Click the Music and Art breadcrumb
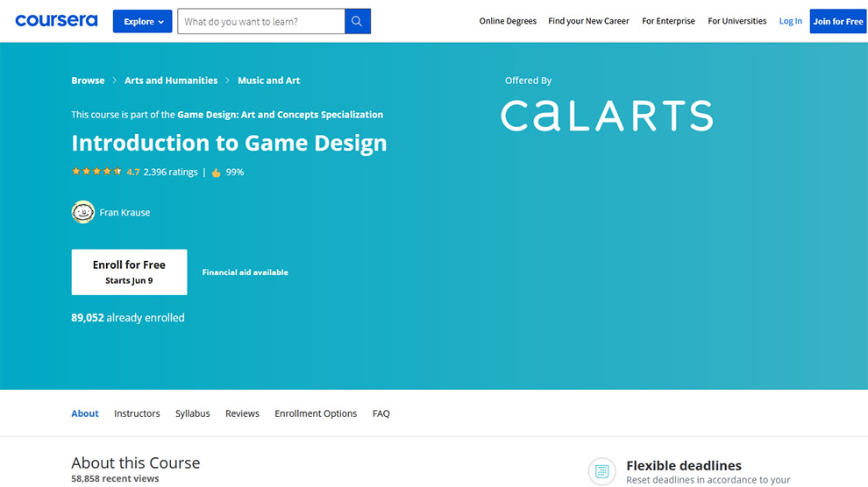The width and height of the screenshot is (868, 487). pos(269,81)
